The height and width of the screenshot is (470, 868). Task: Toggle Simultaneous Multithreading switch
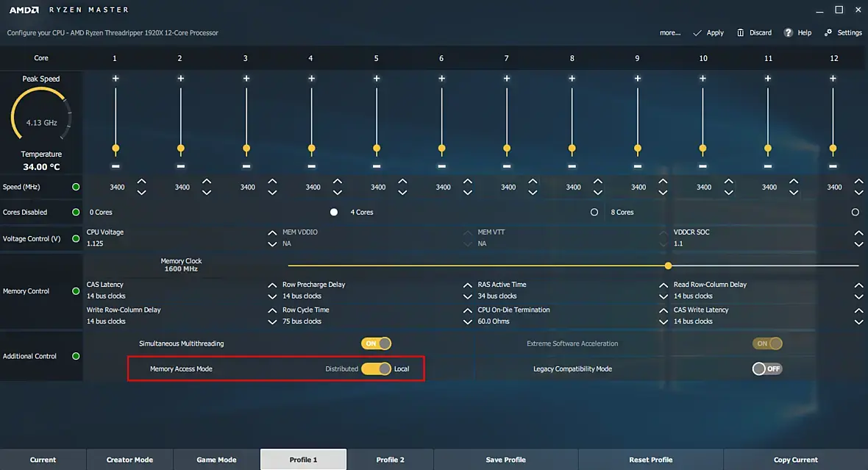[x=377, y=343]
